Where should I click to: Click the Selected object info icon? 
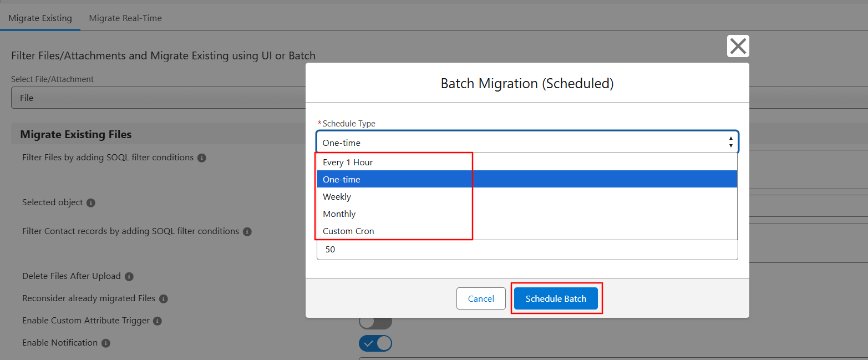91,203
